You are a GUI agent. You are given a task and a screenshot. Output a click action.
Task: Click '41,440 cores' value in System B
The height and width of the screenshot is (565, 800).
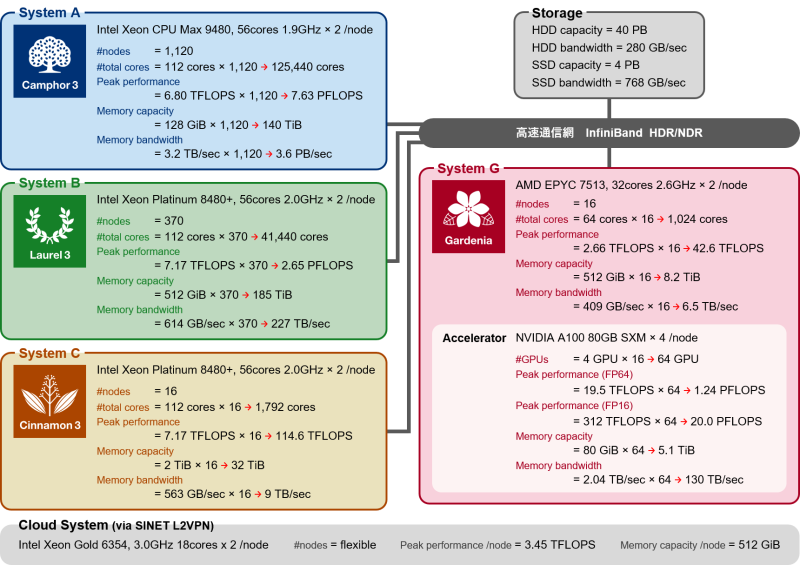point(294,237)
